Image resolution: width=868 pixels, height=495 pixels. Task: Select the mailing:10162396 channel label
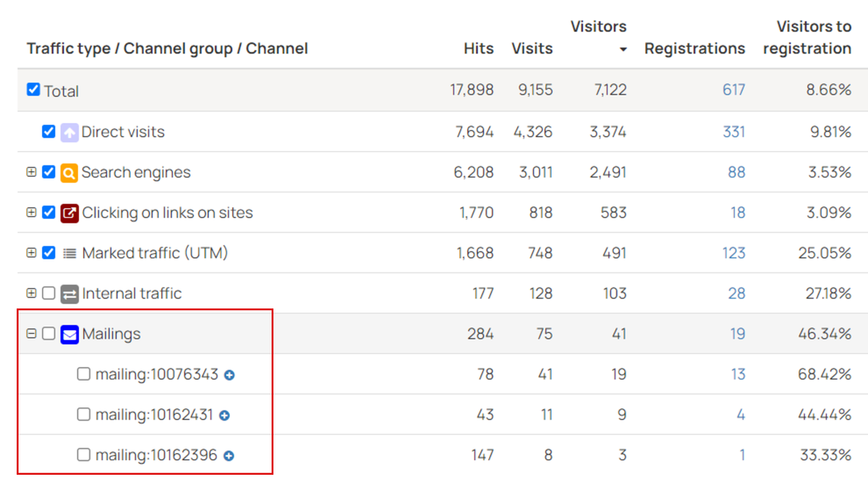(156, 456)
